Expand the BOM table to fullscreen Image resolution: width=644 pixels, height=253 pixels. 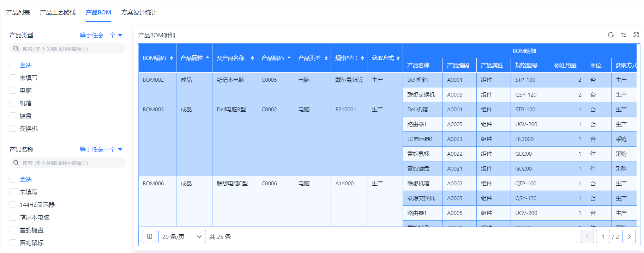coord(636,35)
